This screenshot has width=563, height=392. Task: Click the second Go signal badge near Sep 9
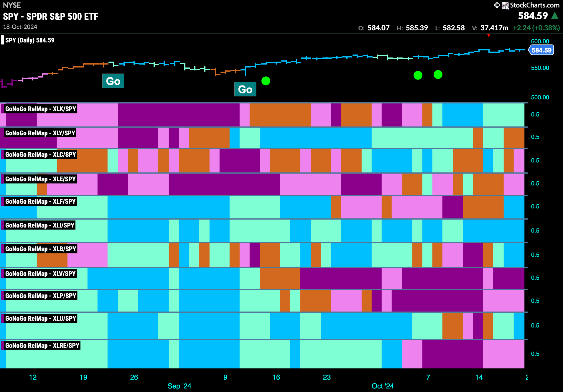(x=245, y=89)
